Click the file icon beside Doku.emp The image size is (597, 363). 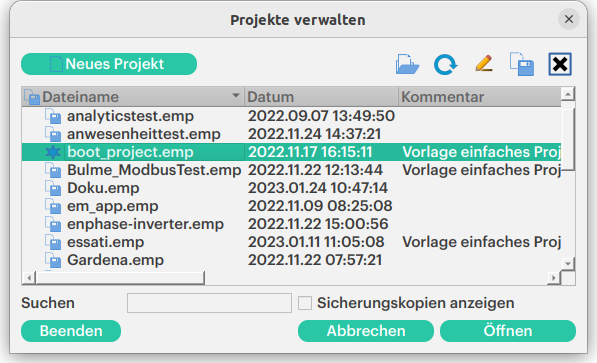tap(53, 188)
